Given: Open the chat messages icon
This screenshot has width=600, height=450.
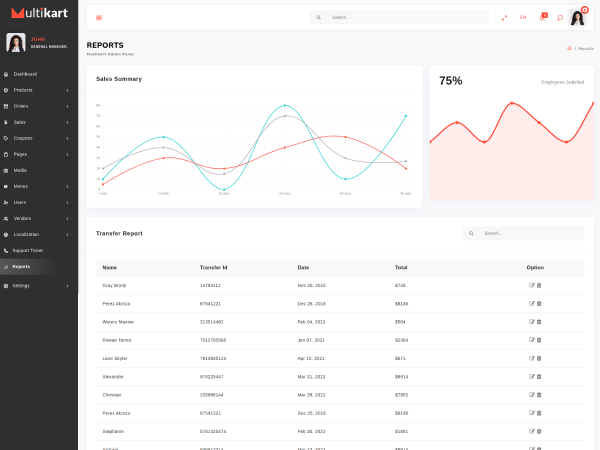Looking at the screenshot, I should tap(560, 17).
